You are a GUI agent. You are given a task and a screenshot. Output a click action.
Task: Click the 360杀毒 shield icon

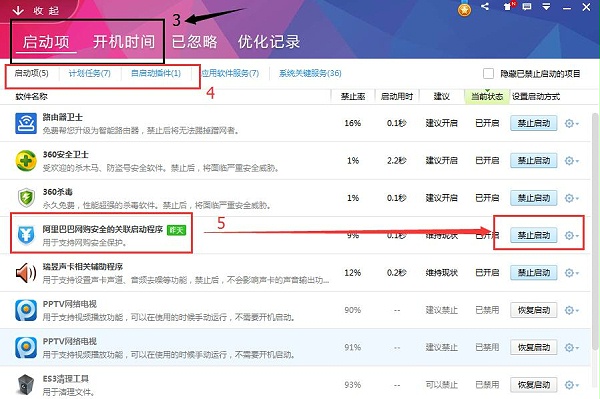pyautogui.click(x=26, y=198)
